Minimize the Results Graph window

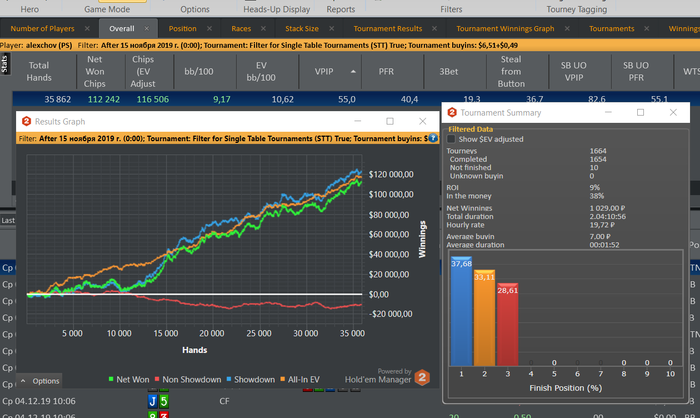click(358, 121)
